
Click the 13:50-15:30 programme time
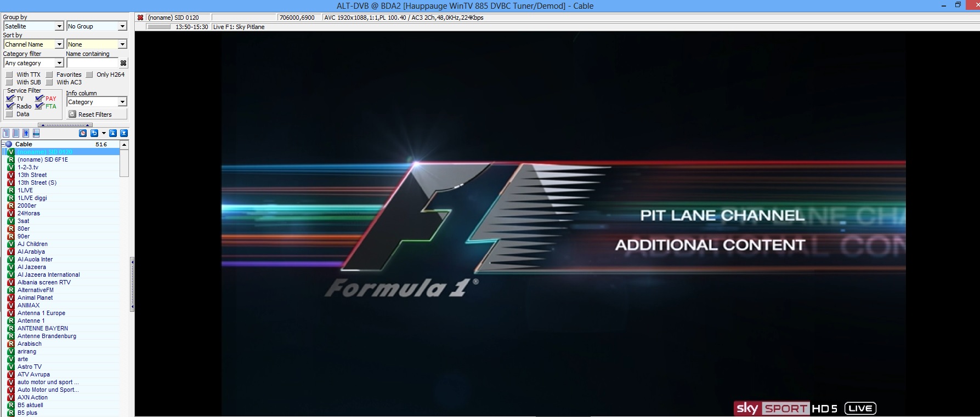tap(192, 27)
